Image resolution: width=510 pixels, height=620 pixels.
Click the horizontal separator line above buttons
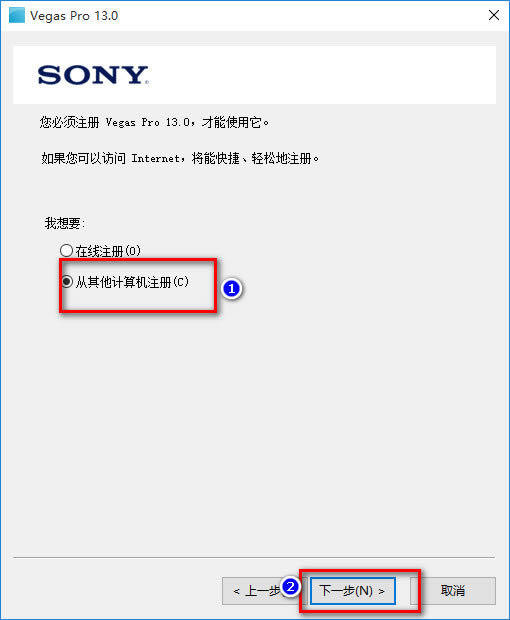254,558
